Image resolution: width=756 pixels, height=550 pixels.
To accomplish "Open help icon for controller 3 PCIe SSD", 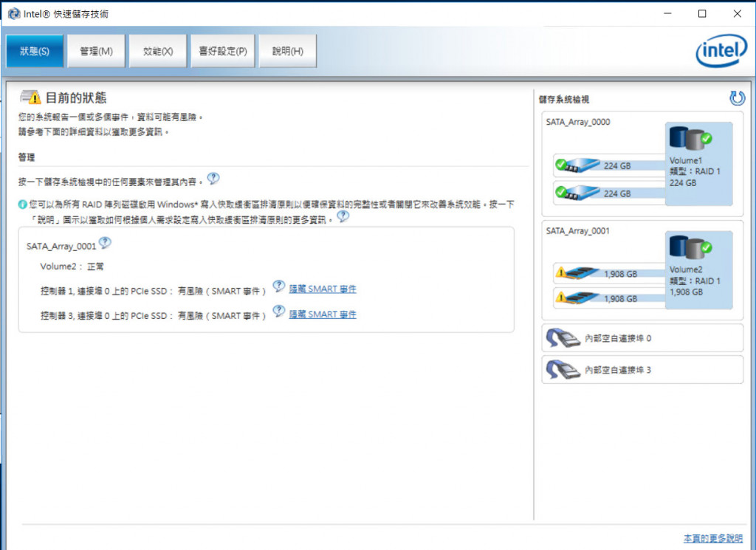I will tap(278, 312).
